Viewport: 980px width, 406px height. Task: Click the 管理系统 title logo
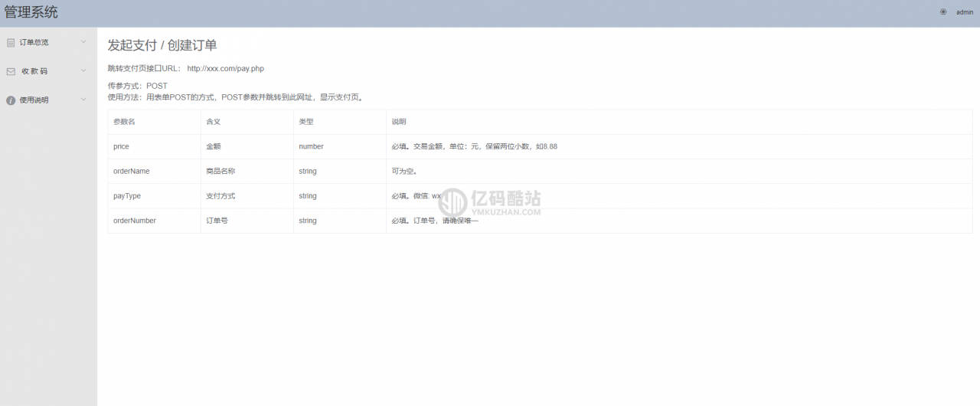tap(31, 12)
